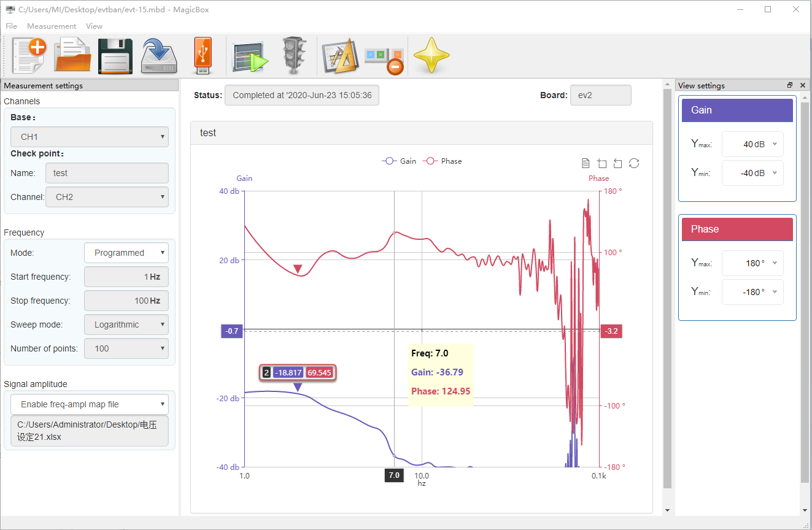
Task: Click the '180 °' phase axis label
Action: point(613,191)
